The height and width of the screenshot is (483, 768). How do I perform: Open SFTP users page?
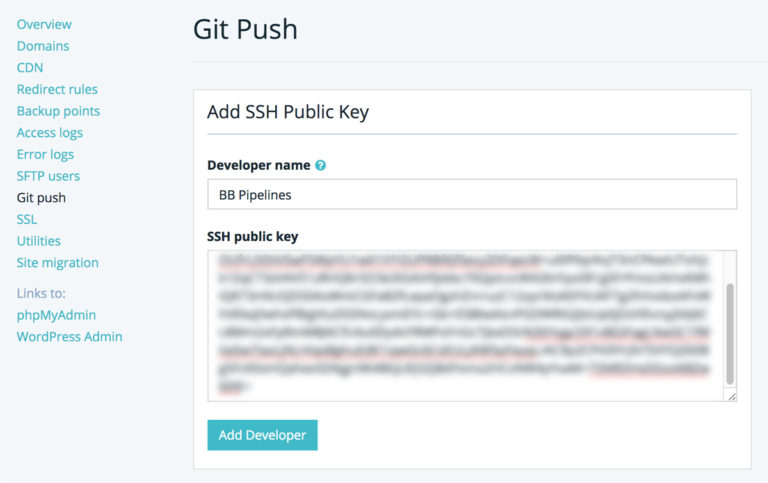click(x=48, y=176)
